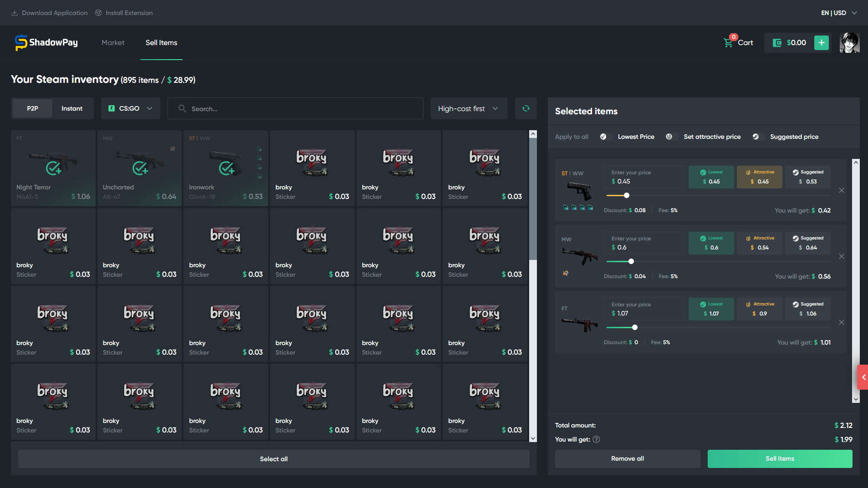Switch to the Market tab

112,42
